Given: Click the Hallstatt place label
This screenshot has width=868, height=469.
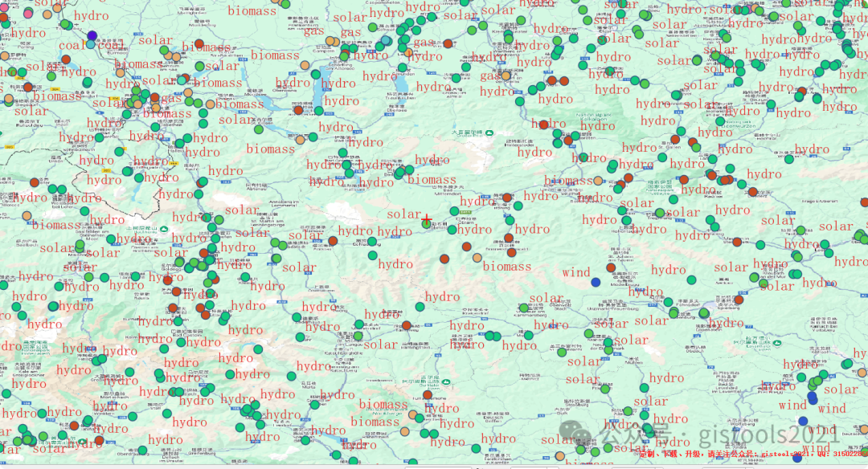Looking at the screenshot, I should coord(355,187).
